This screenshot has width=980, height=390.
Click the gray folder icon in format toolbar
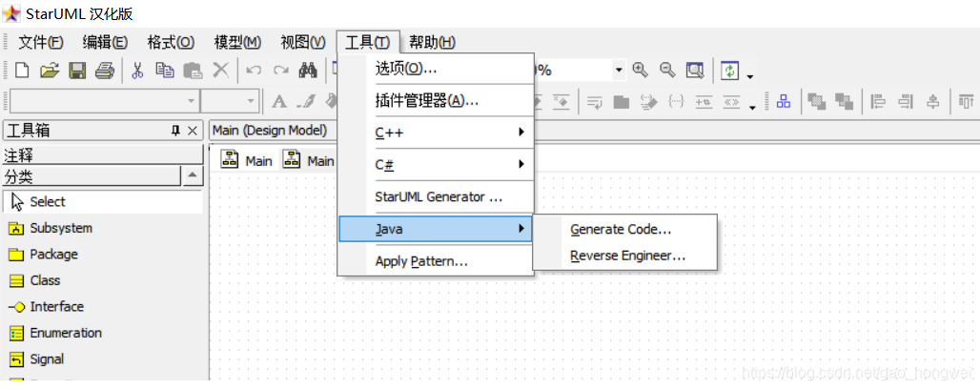pyautogui.click(x=622, y=101)
